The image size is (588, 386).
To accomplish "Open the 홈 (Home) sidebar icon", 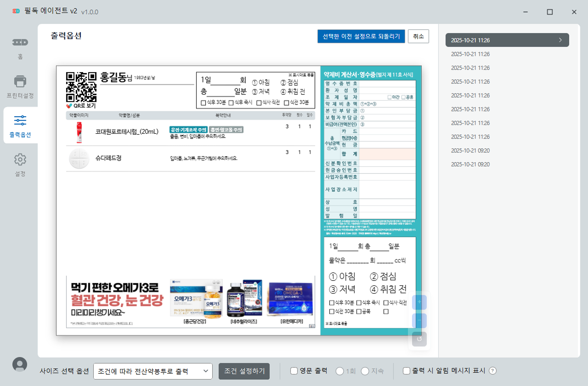I will pyautogui.click(x=20, y=43).
